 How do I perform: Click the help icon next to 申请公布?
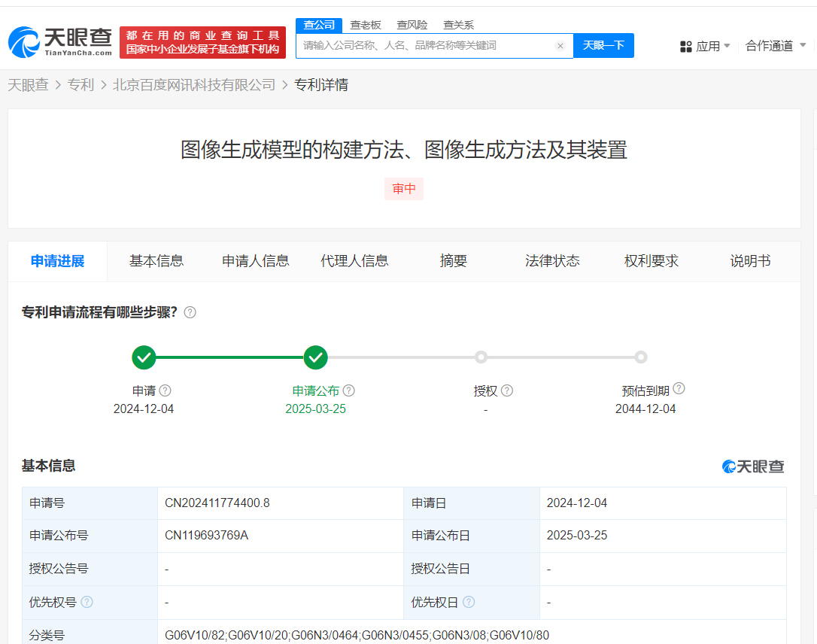click(349, 390)
